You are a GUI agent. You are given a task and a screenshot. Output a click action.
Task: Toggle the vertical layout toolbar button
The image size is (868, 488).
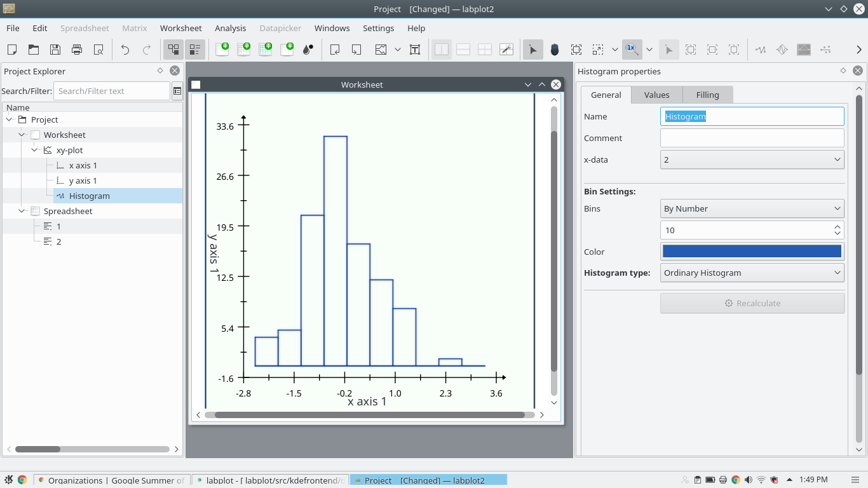(x=442, y=50)
